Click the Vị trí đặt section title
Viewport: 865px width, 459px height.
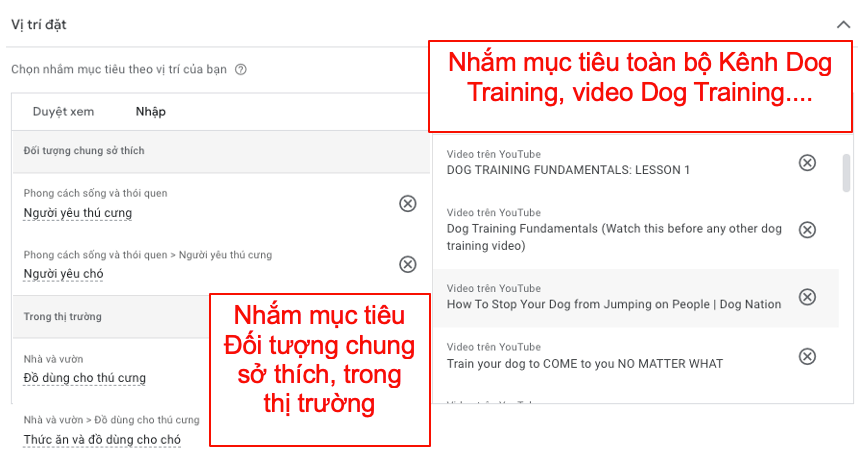[x=39, y=24]
